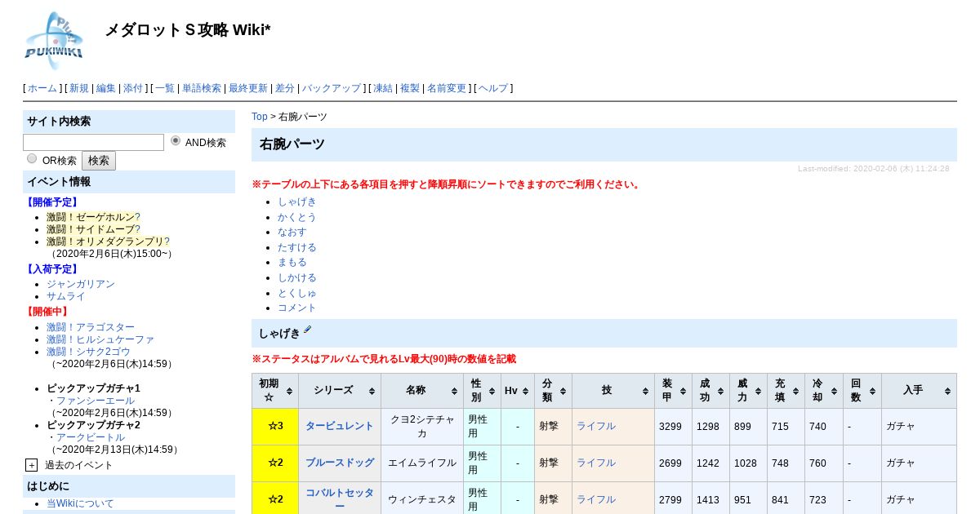Jump to the なおす section link
The image size is (980, 514).
(x=292, y=232)
